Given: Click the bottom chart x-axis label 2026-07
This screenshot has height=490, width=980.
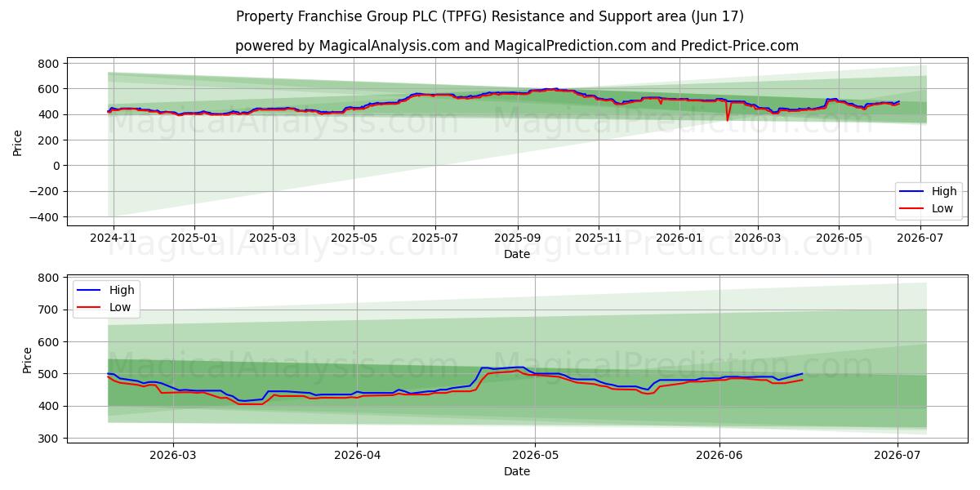Looking at the screenshot, I should click(x=898, y=455).
